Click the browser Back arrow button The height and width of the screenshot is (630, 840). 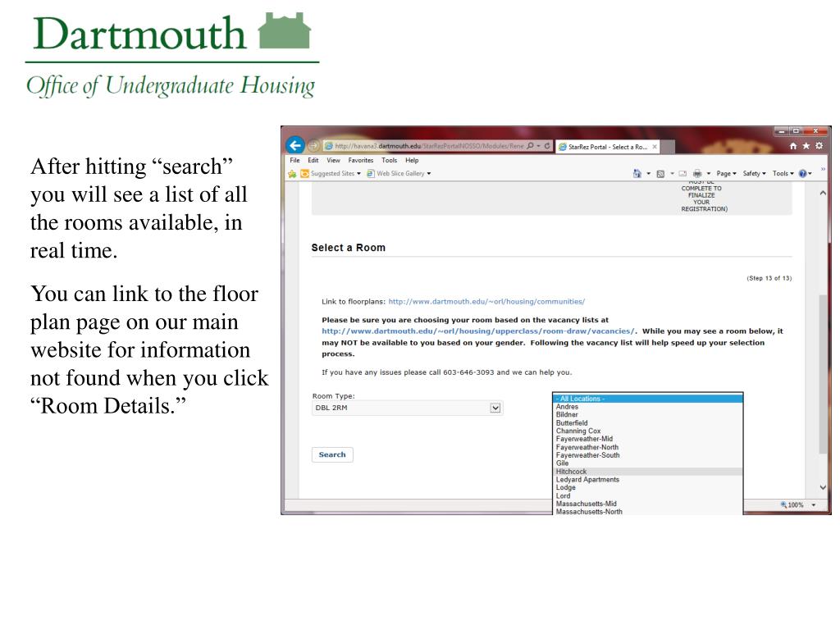click(295, 145)
